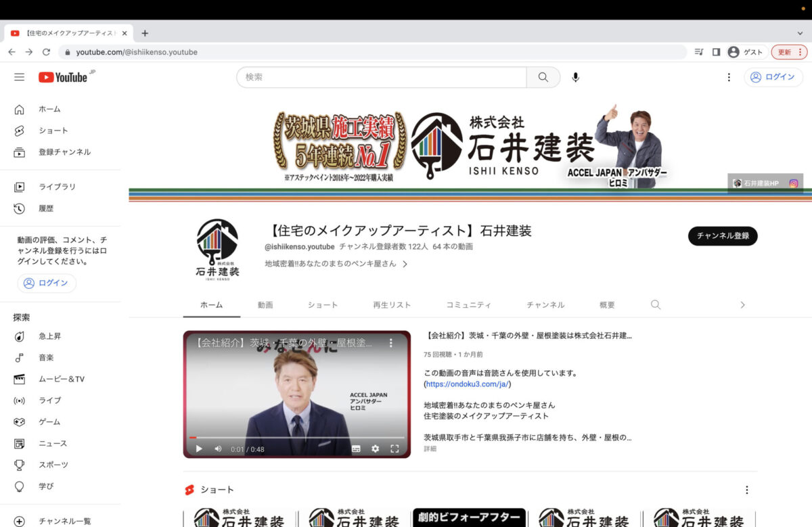The width and height of the screenshot is (812, 527).
Task: Seek using the video progress bar
Action: [297, 438]
